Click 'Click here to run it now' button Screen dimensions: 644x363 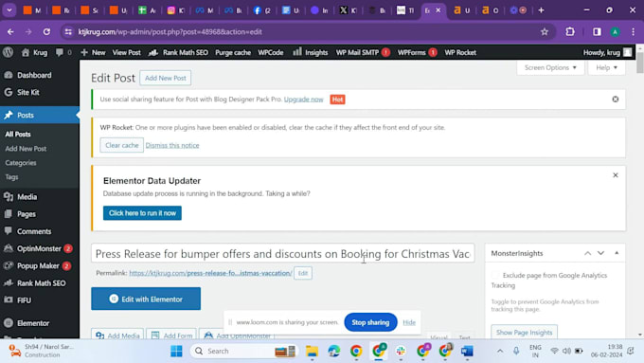click(x=142, y=213)
